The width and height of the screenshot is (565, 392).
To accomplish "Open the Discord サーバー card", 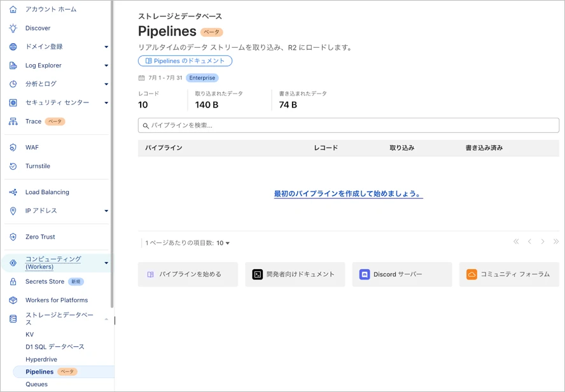I will point(401,274).
